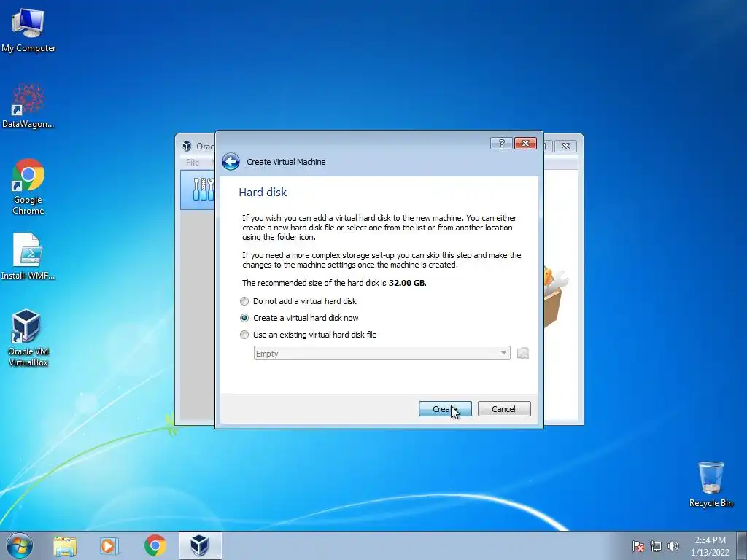Open the Empty hard disk file dropdown

click(382, 354)
